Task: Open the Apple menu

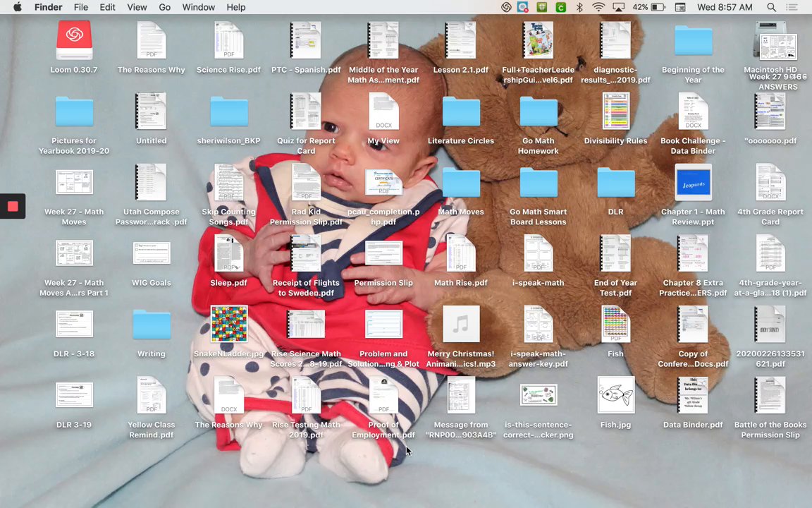Action: pyautogui.click(x=17, y=7)
